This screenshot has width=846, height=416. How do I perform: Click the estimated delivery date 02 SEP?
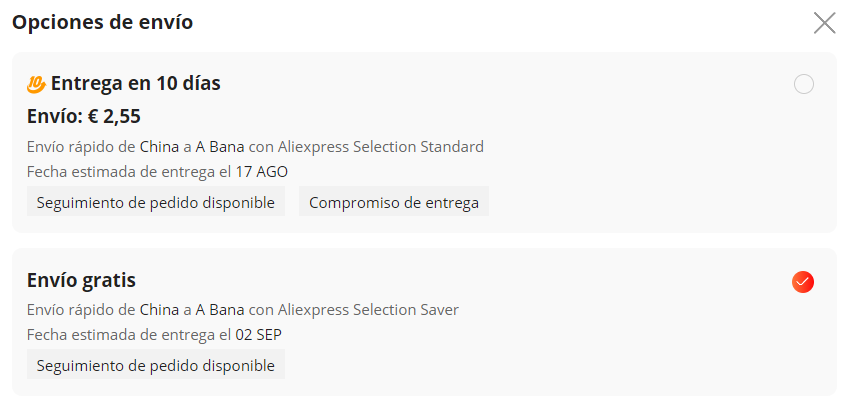(258, 335)
